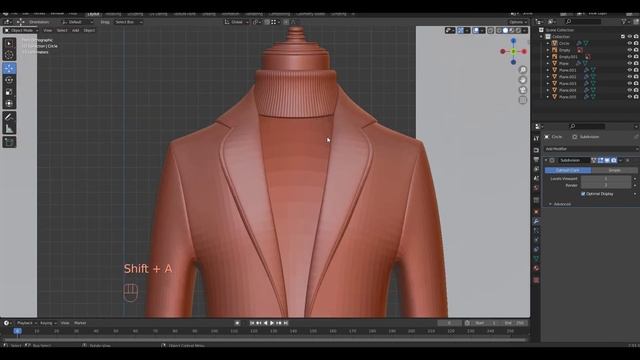The height and width of the screenshot is (360, 640).
Task: Open the viewport Select menu
Action: [x=62, y=30]
